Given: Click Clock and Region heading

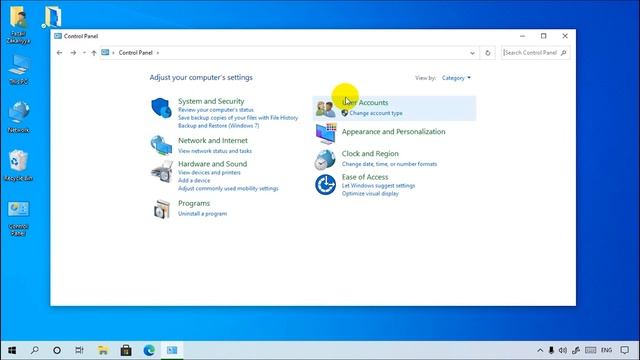Looking at the screenshot, I should coord(370,153).
